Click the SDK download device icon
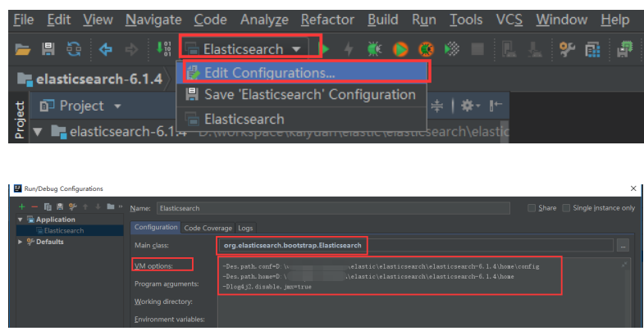The width and height of the screenshot is (644, 331). click(x=535, y=50)
